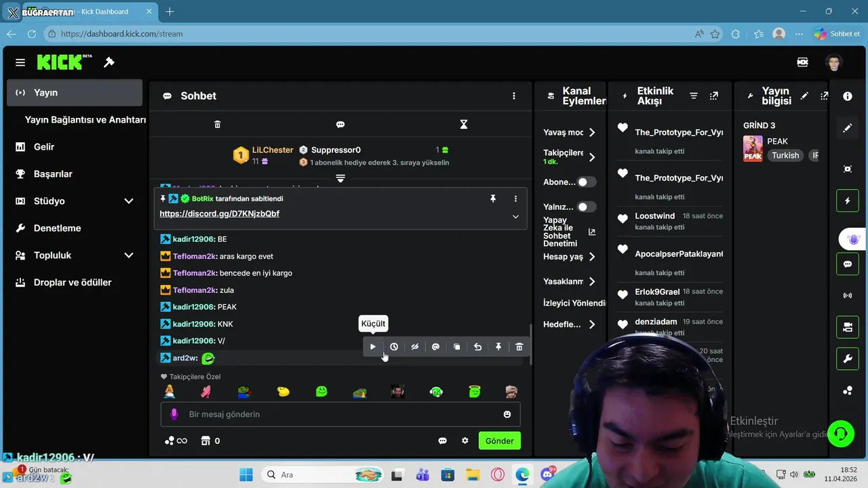Unpin the BotRix pinned message
This screenshot has width=868, height=488.
pos(493,199)
